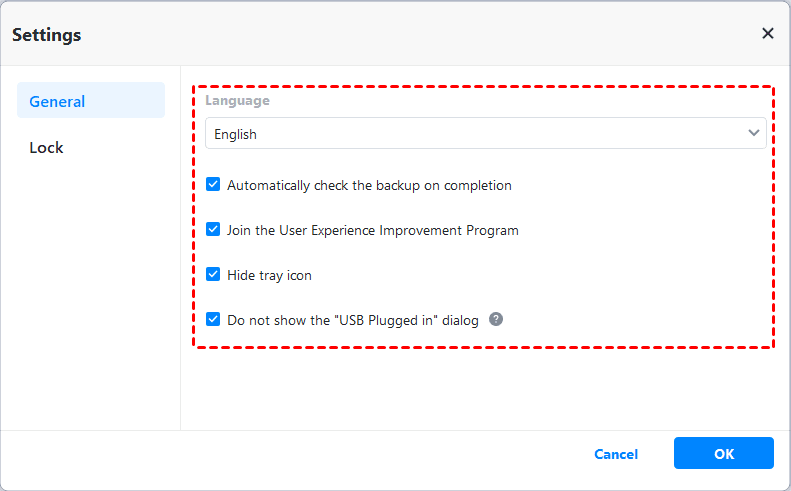The width and height of the screenshot is (791, 491).
Task: Click the 'Hide tray icon' label text
Action: point(269,275)
